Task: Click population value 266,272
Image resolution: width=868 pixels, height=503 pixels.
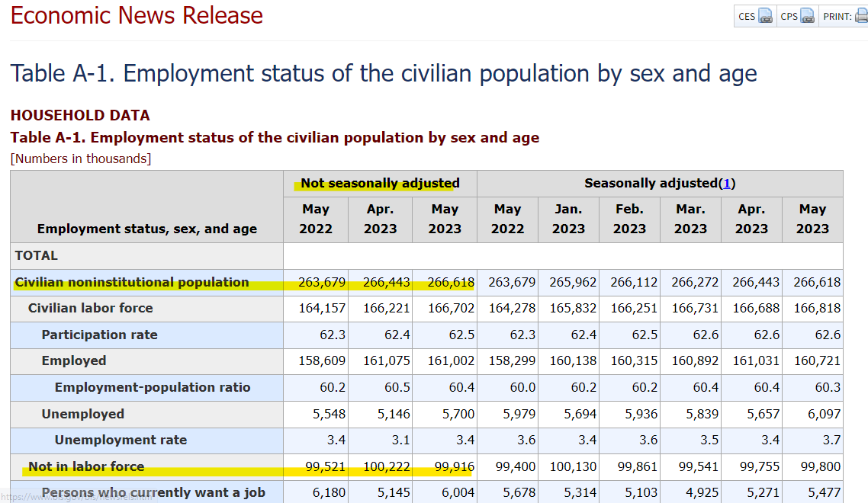Action: coord(695,282)
